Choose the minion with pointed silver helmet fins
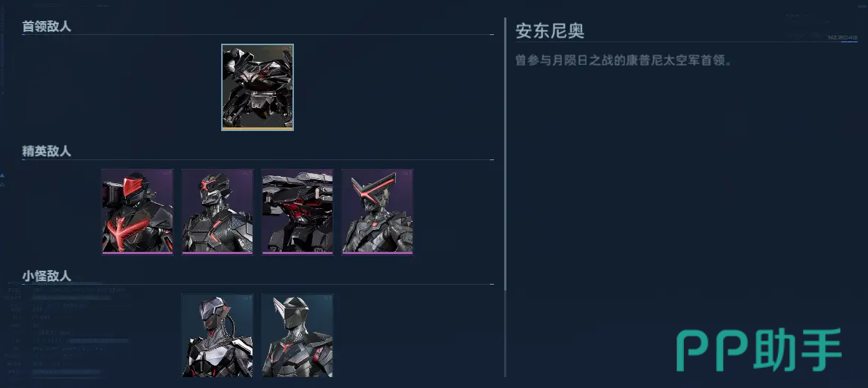868x388 pixels. (x=298, y=336)
